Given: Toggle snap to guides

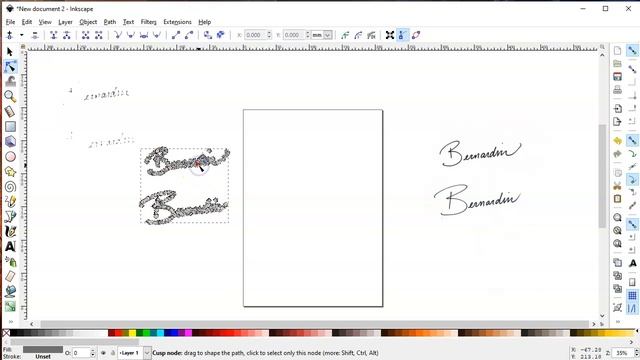Looking at the screenshot, I should (632, 309).
